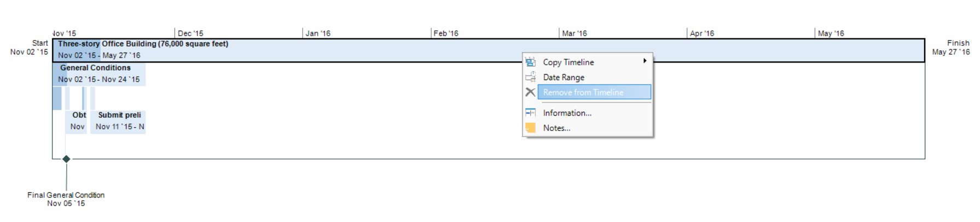
Task: Click the Mar '16 timescale label
Action: click(574, 33)
